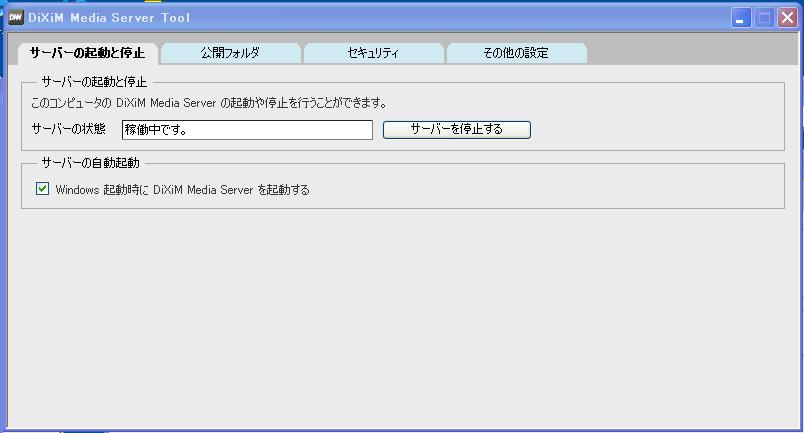
Task: Click the DiXiM icon in the title bar
Action: [x=16, y=17]
